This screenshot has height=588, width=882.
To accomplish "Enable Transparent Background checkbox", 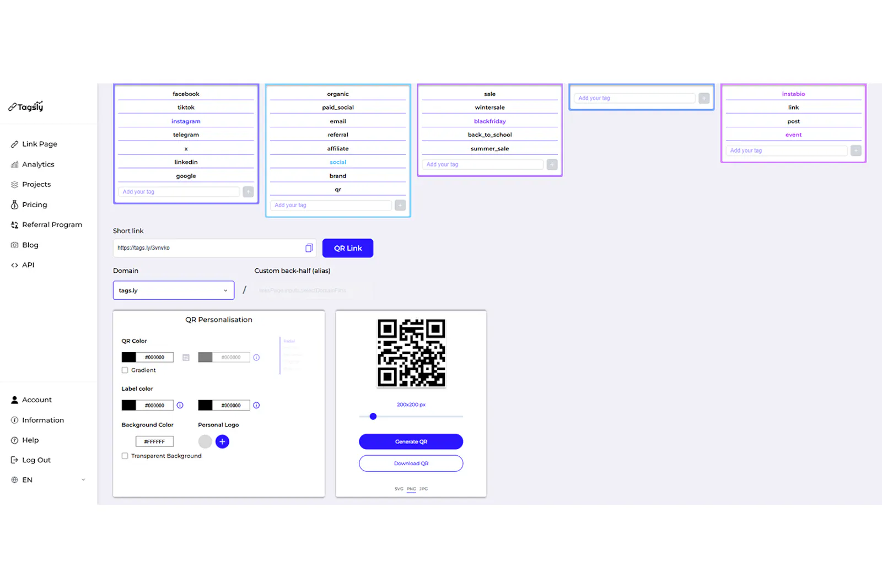I will (125, 456).
